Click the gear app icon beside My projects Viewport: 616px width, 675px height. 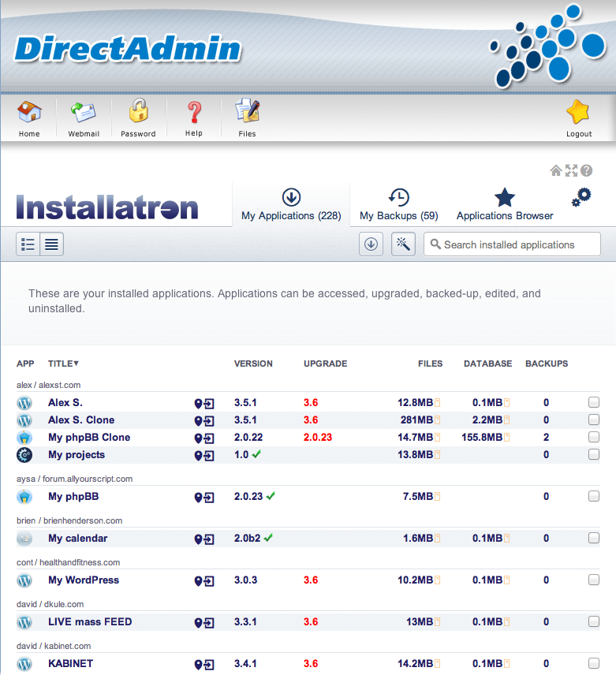(24, 455)
